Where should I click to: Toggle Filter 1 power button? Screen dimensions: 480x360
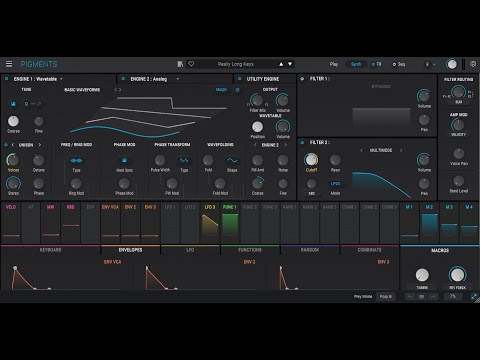(302, 79)
